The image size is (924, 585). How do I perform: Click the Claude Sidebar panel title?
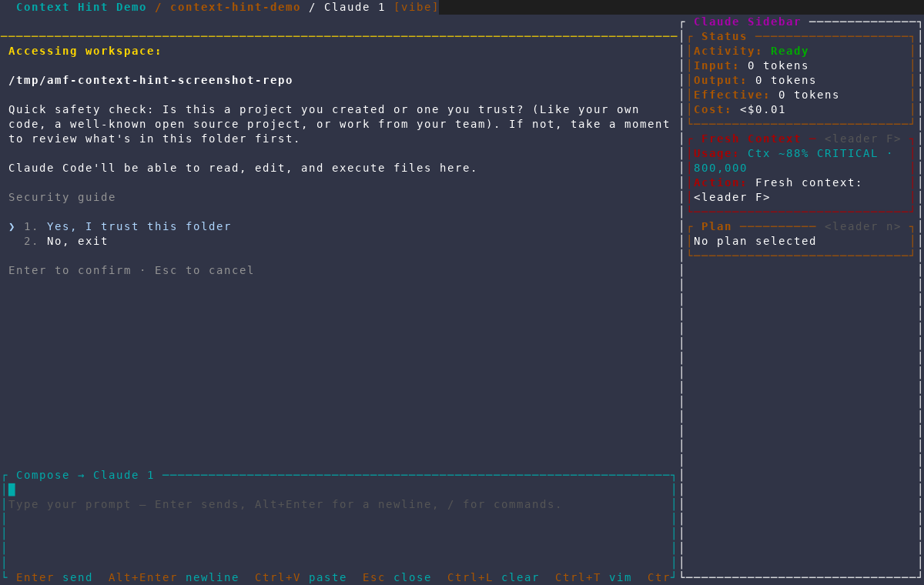(748, 22)
